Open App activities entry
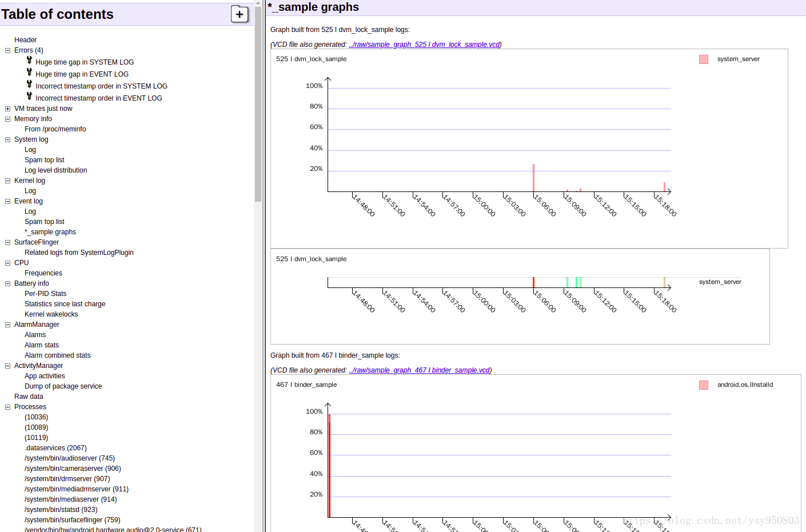Screen dimensions: 806x532 (x=45, y=376)
